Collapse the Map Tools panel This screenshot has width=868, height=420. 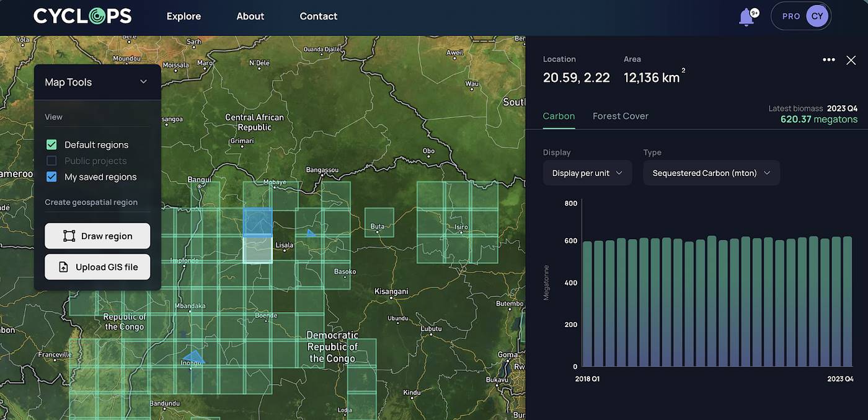143,82
